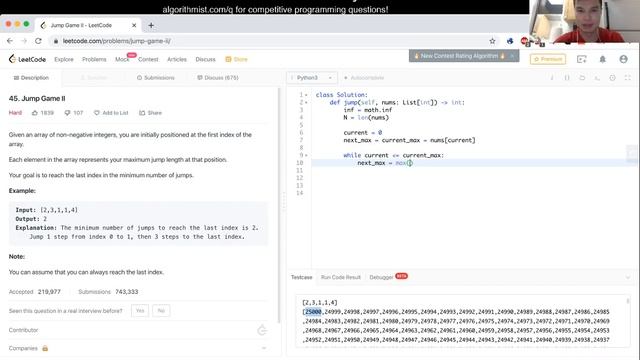This screenshot has height=360, width=640.
Task: Collapse the console panel chevron
Action: pos(628,277)
